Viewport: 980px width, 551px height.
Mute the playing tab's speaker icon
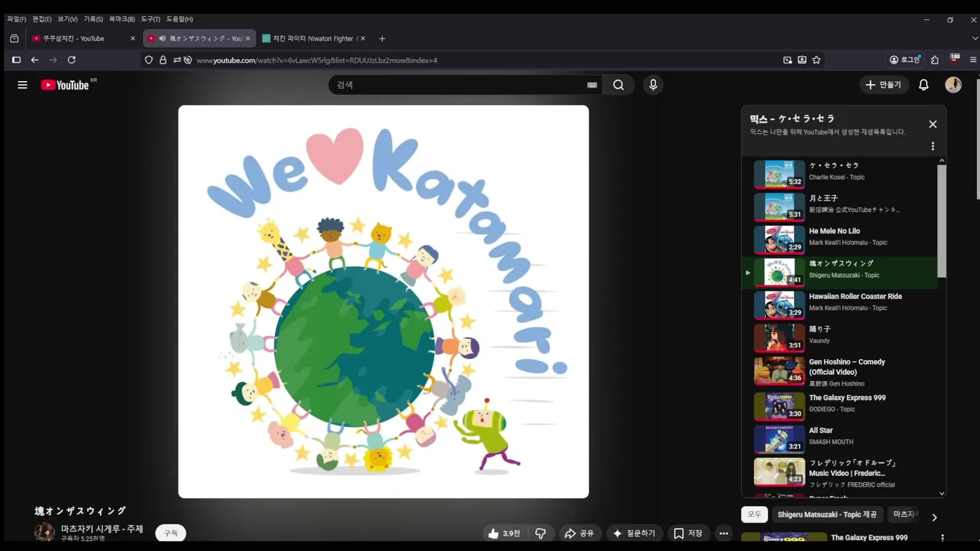(162, 38)
